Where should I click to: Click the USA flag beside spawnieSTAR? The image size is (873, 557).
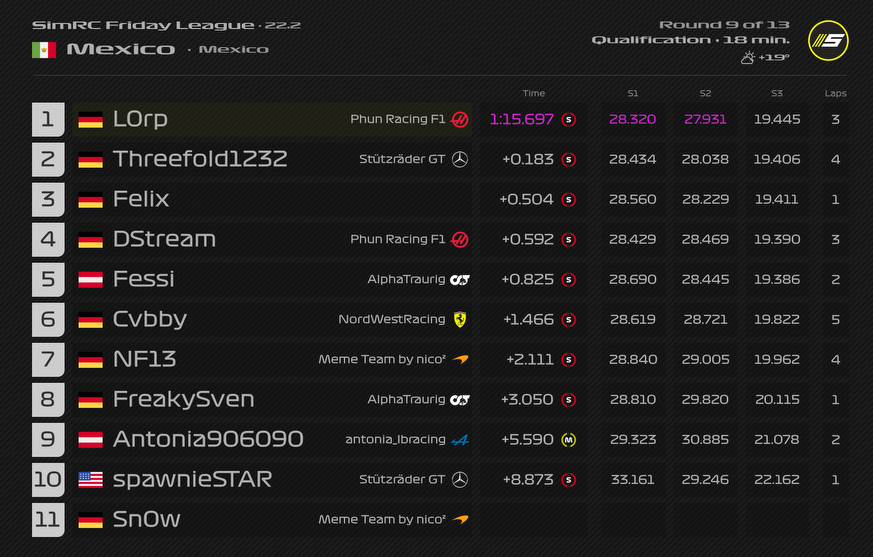click(x=91, y=479)
